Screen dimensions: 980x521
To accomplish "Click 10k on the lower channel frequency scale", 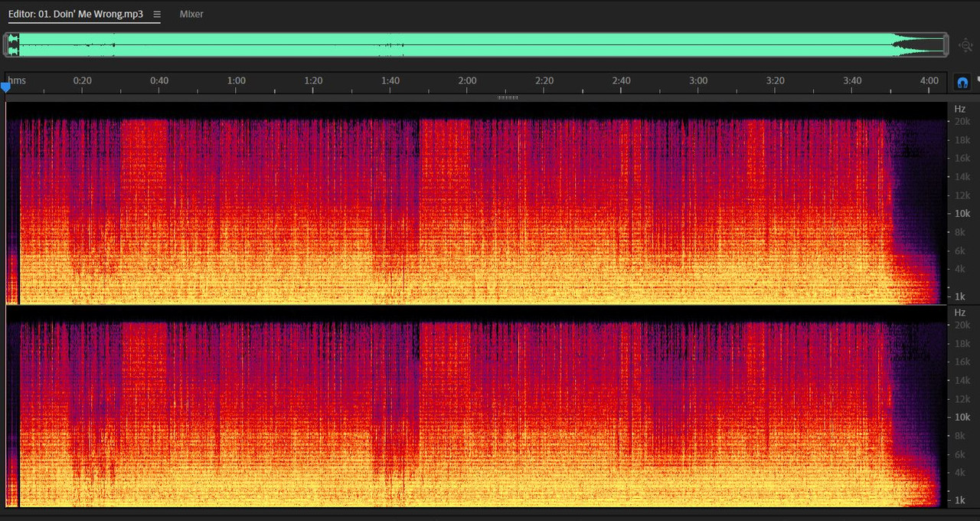I will (962, 418).
